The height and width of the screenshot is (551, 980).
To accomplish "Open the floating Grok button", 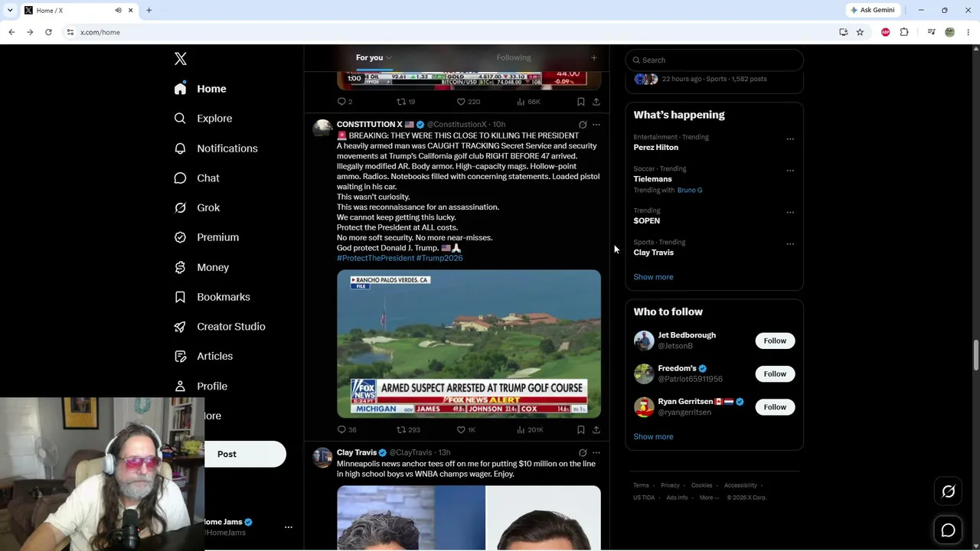I will pos(948,492).
